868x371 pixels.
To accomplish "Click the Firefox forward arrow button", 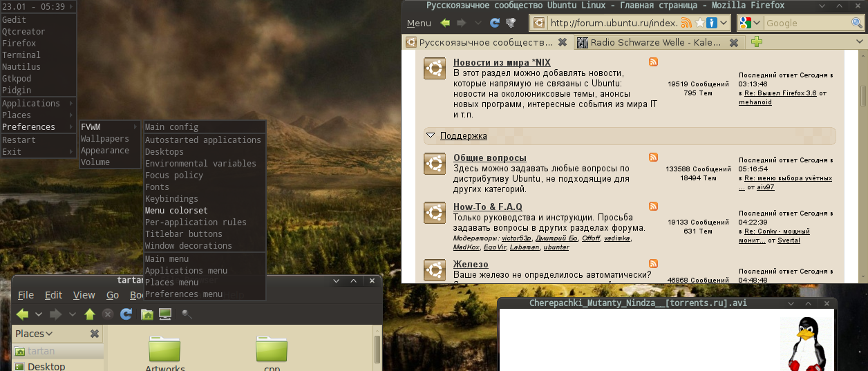I will 461,23.
